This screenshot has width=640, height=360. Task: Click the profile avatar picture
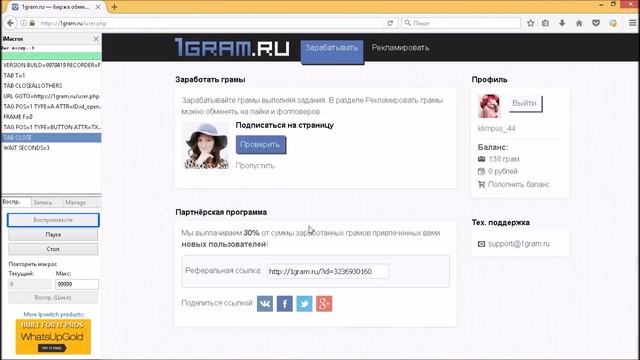(x=489, y=106)
